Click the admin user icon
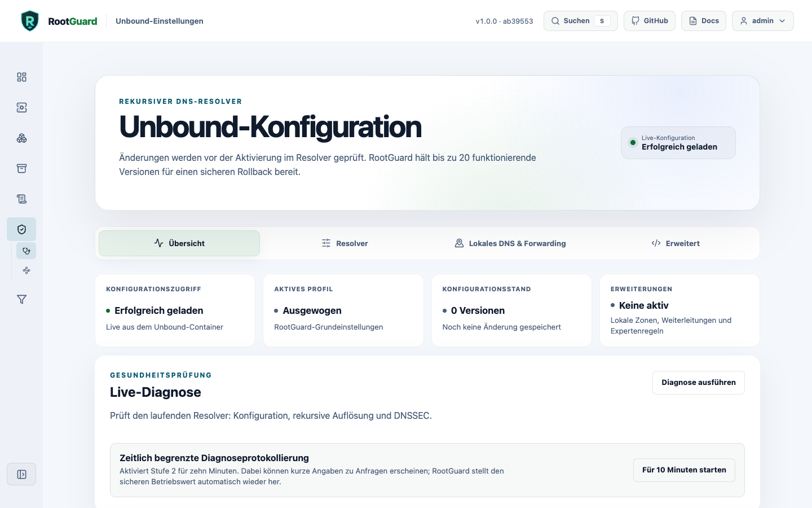 pyautogui.click(x=744, y=21)
